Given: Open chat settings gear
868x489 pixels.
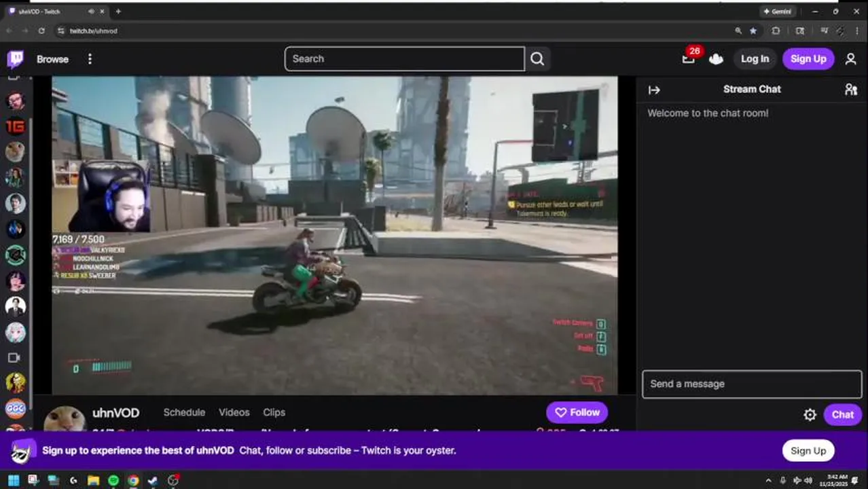Looking at the screenshot, I should click(x=810, y=415).
